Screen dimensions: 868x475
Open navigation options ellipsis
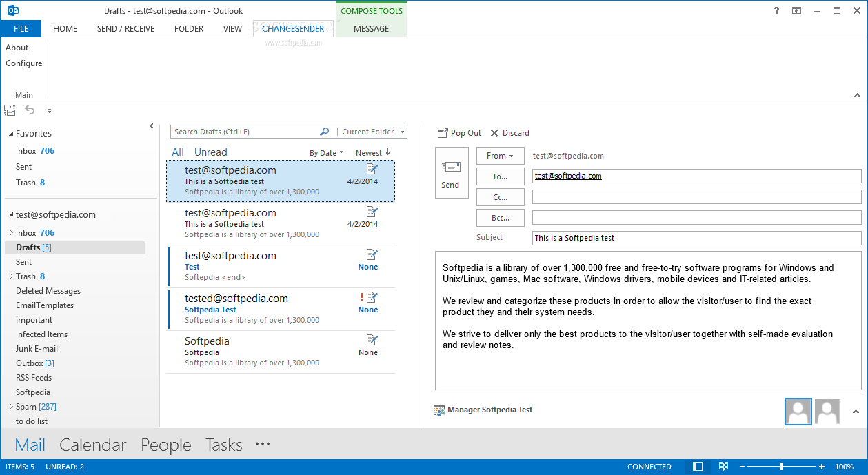pyautogui.click(x=263, y=445)
